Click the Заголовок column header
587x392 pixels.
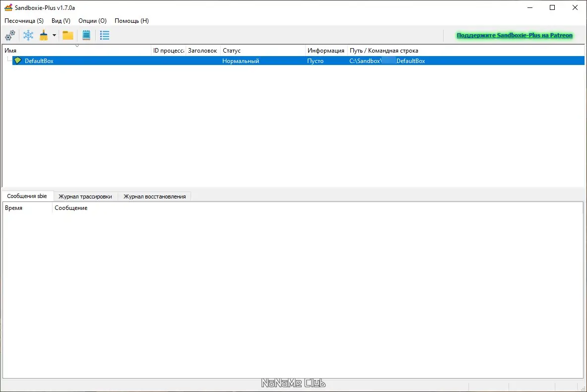coord(203,50)
